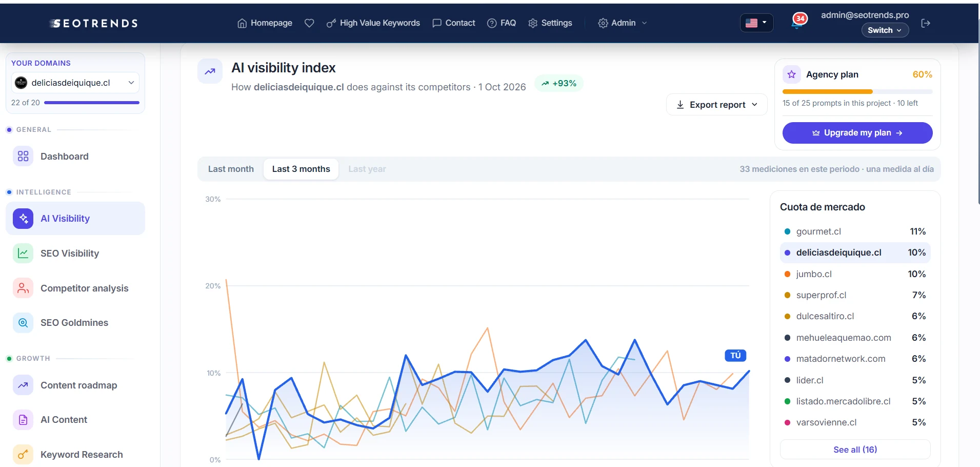Click the SEO Visibility chart icon
Viewport: 980px width, 467px height.
[x=23, y=253]
